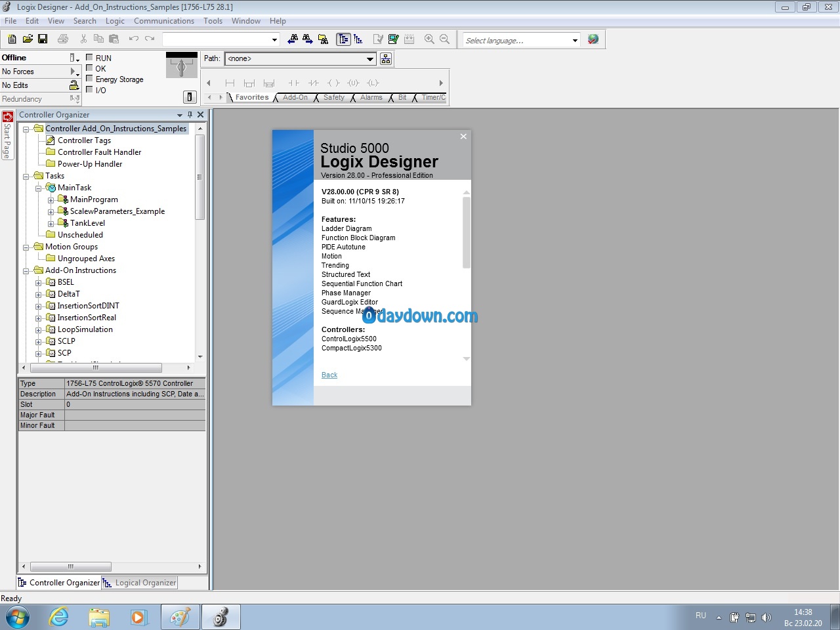Switch to the Logical Organizer tab
Image resolution: width=840 pixels, height=630 pixels.
pos(140,583)
